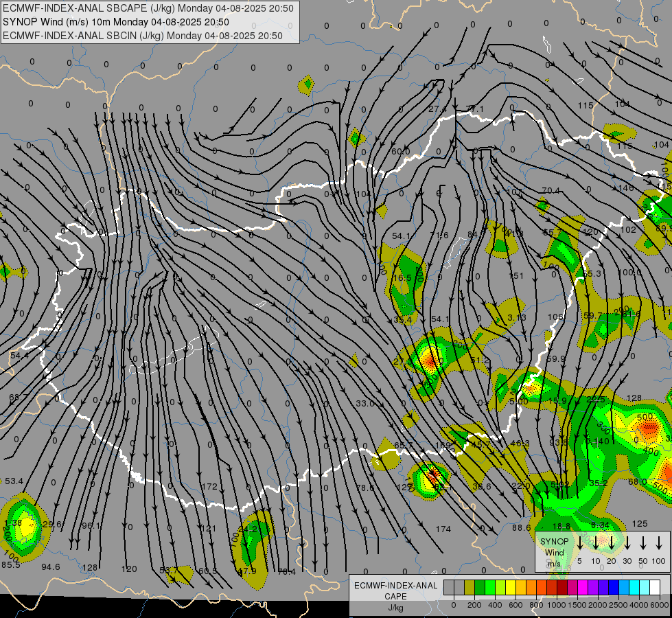Click the map value 172

point(209,486)
